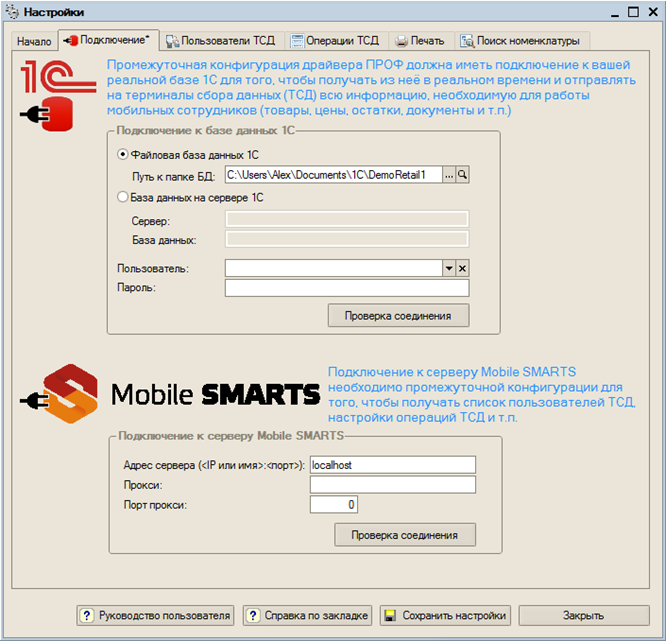Click the Адрес сервера field containing localhost
Viewport: 666px width, 641px height.
click(x=393, y=465)
